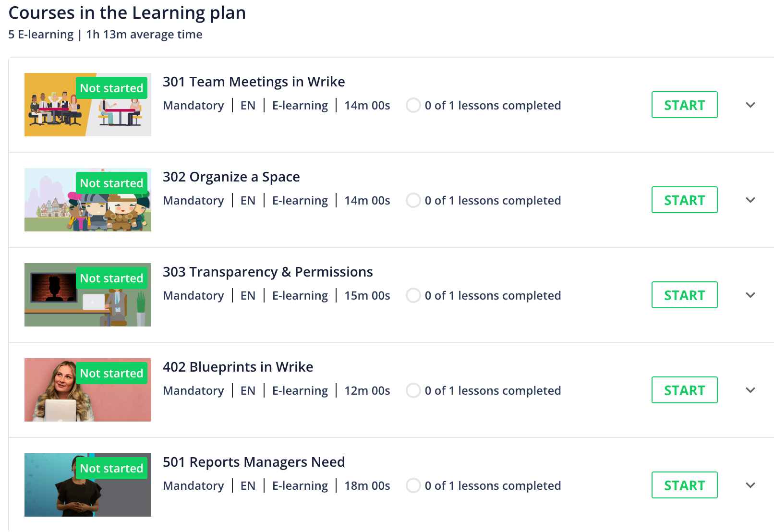Screen dimensions: 774x532
Task: Click the "Not started" badge on course 501
Action: (x=111, y=468)
